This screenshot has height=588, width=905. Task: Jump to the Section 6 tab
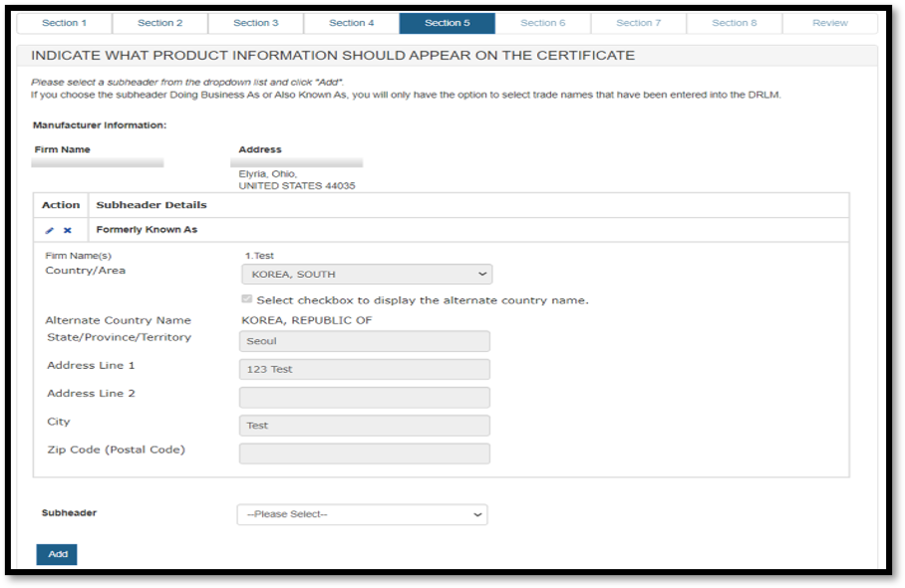tap(542, 23)
